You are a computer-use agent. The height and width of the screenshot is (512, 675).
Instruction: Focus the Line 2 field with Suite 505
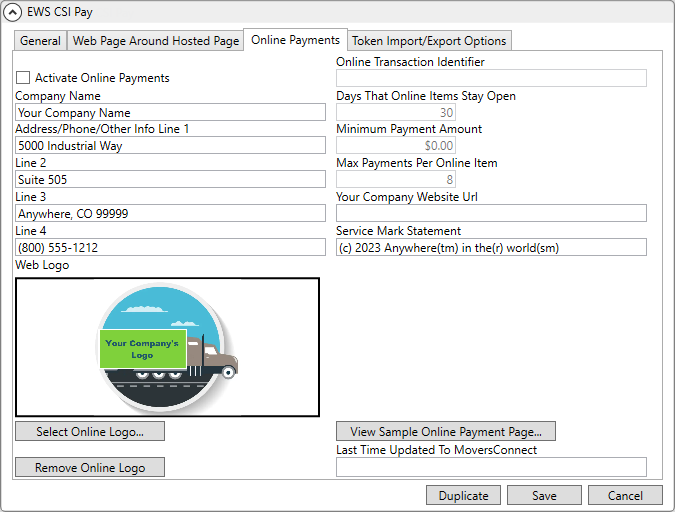(170, 179)
